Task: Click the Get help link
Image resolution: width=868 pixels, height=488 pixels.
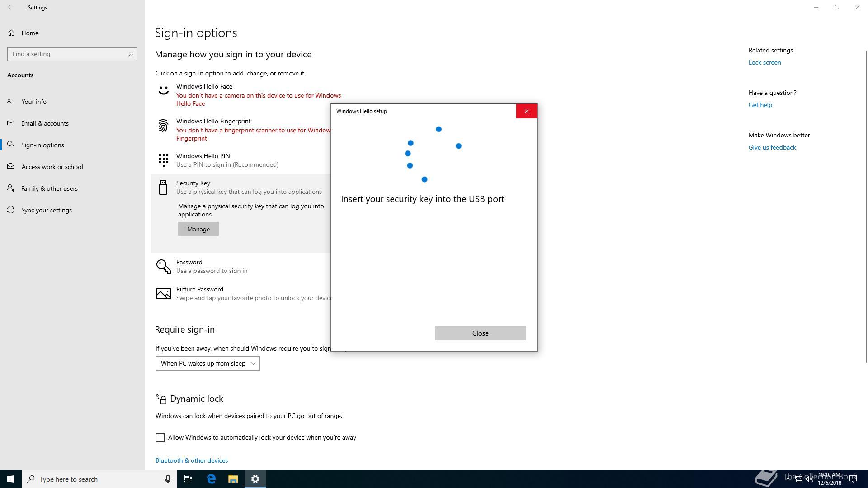Action: pos(760,105)
